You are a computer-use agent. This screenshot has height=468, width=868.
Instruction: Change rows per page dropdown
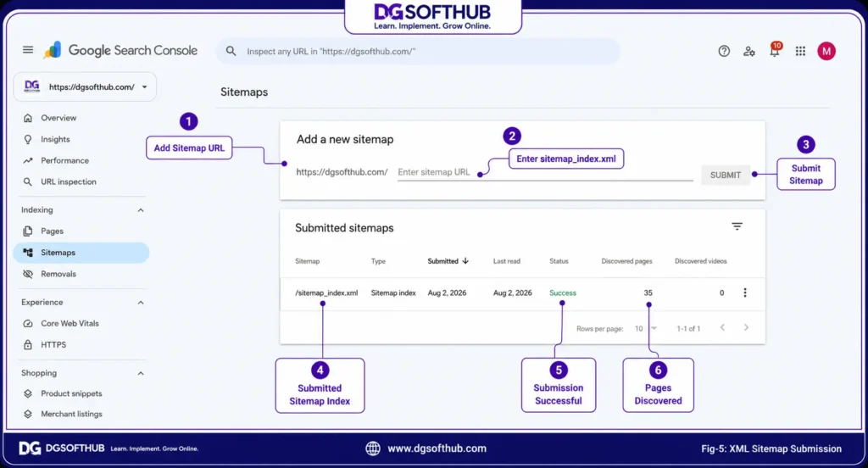point(646,328)
